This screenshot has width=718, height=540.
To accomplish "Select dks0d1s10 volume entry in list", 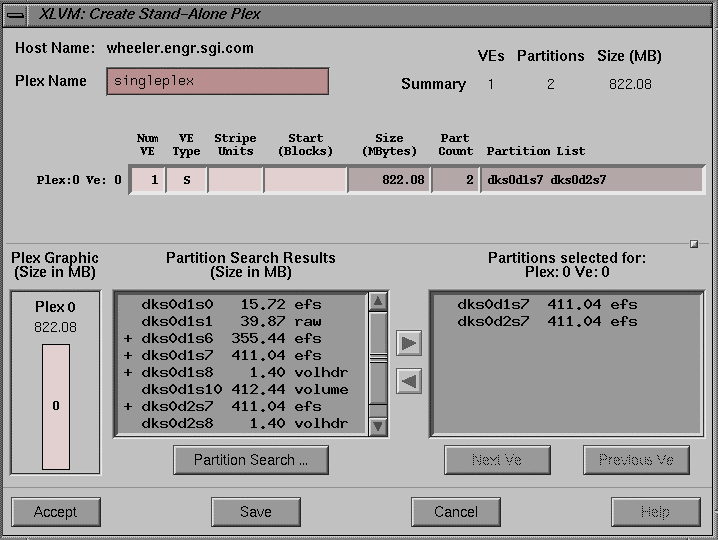I will pos(238,389).
